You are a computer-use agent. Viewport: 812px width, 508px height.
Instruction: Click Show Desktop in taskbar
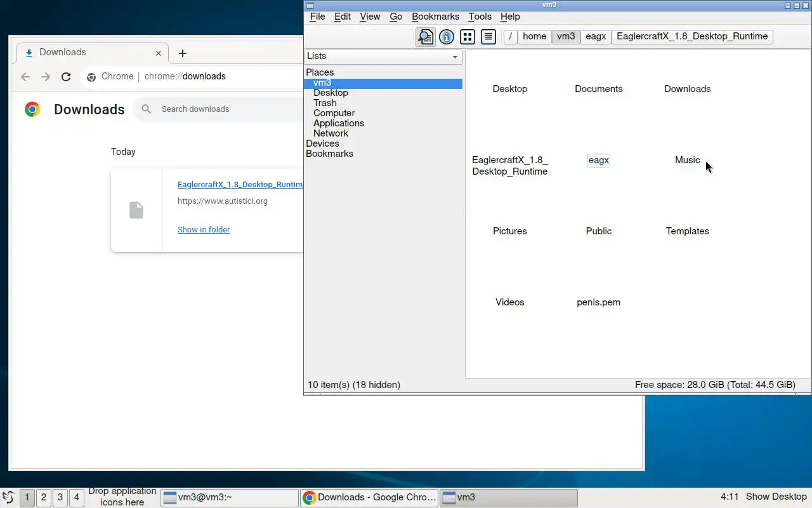pos(776,497)
